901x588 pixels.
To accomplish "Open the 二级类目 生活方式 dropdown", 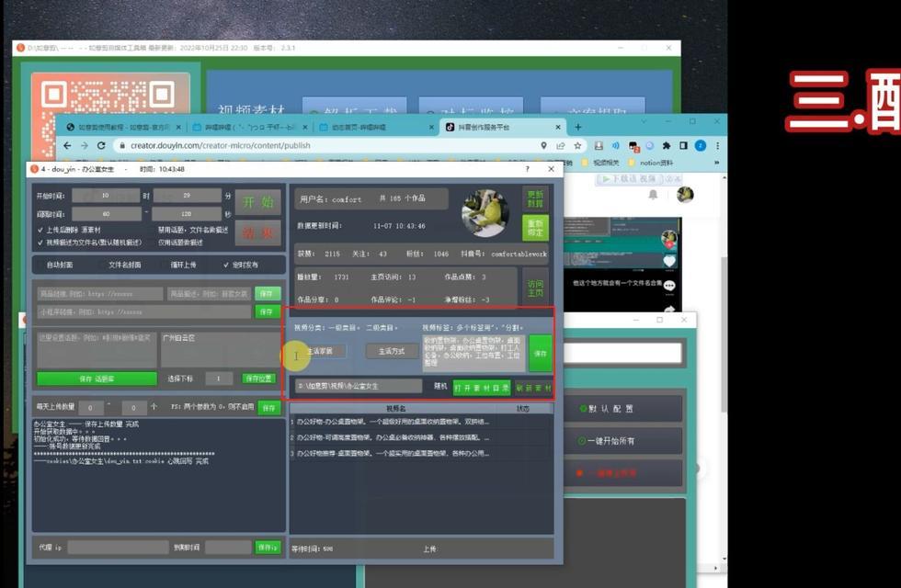I will 392,351.
